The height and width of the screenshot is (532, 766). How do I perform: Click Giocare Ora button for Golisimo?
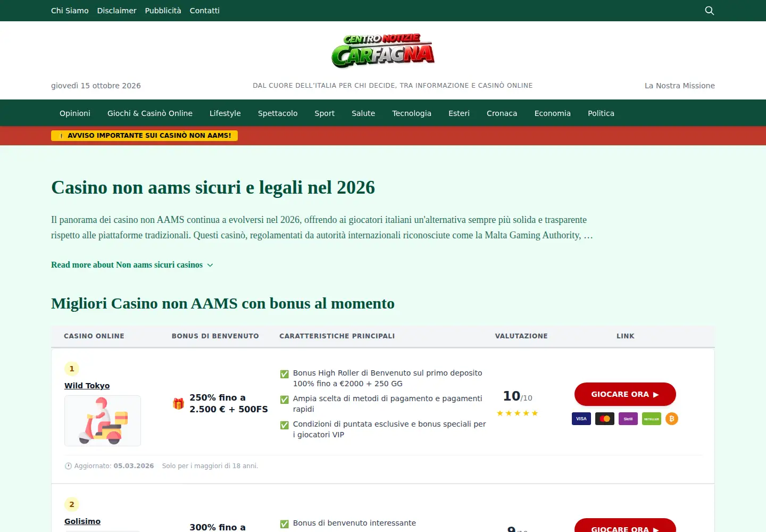625,526
